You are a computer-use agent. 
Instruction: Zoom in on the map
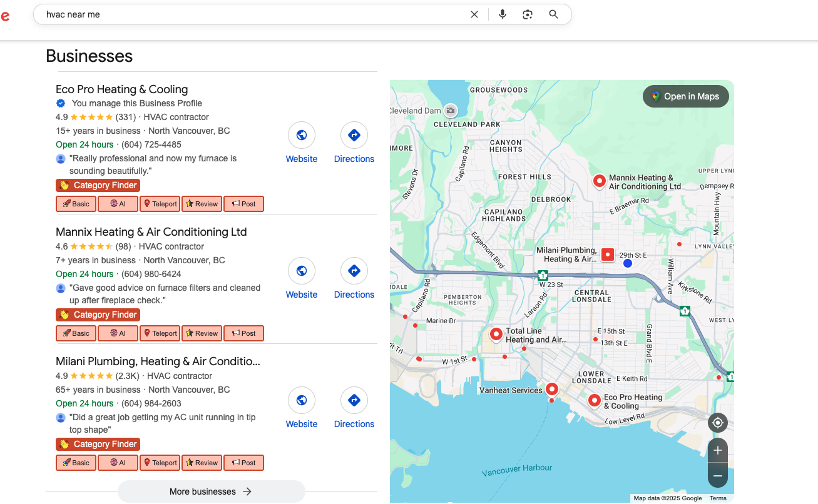pos(718,450)
